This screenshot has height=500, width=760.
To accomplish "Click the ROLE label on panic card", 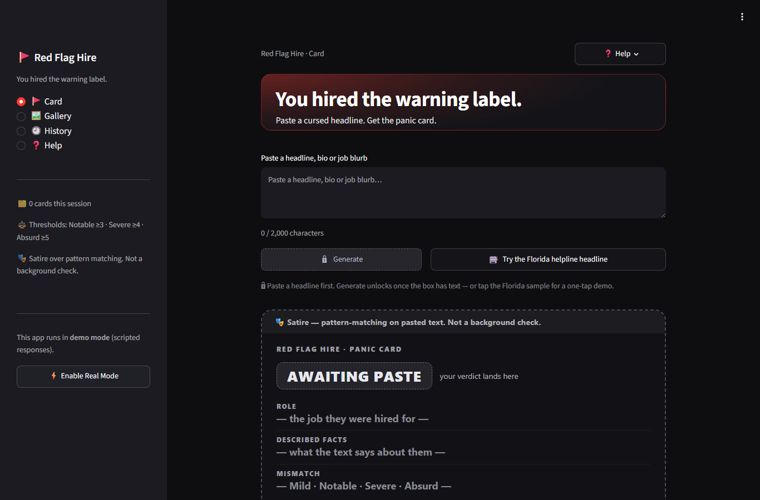I will pyautogui.click(x=286, y=406).
